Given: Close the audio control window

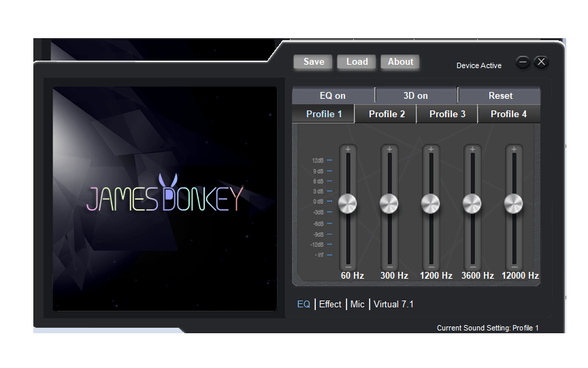Looking at the screenshot, I should pos(541,62).
